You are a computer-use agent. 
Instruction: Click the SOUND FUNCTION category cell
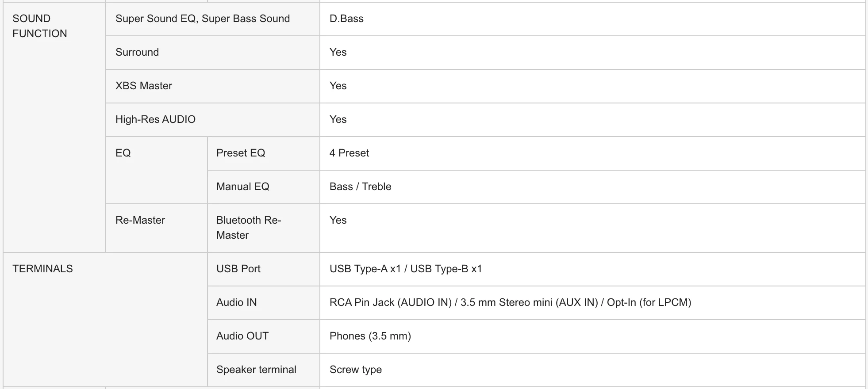pos(54,127)
